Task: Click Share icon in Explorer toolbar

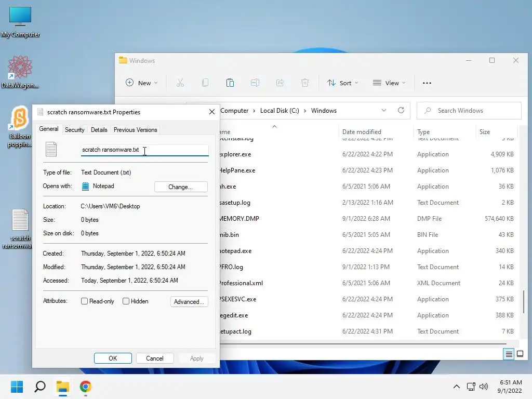Action: point(280,83)
